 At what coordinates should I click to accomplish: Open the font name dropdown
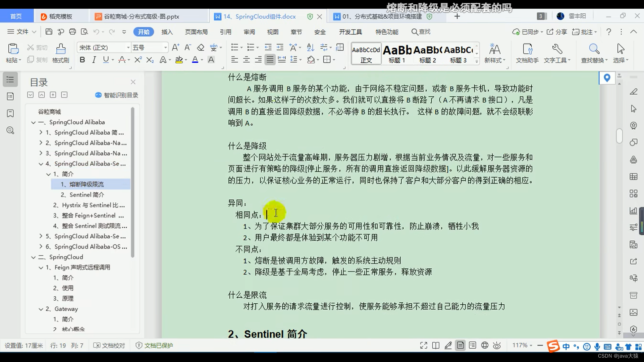tap(128, 48)
